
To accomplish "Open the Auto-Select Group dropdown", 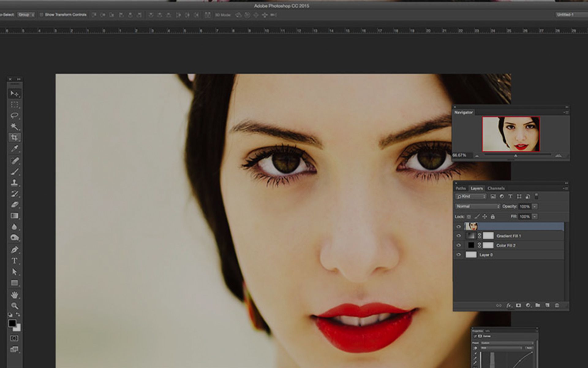I will point(26,15).
